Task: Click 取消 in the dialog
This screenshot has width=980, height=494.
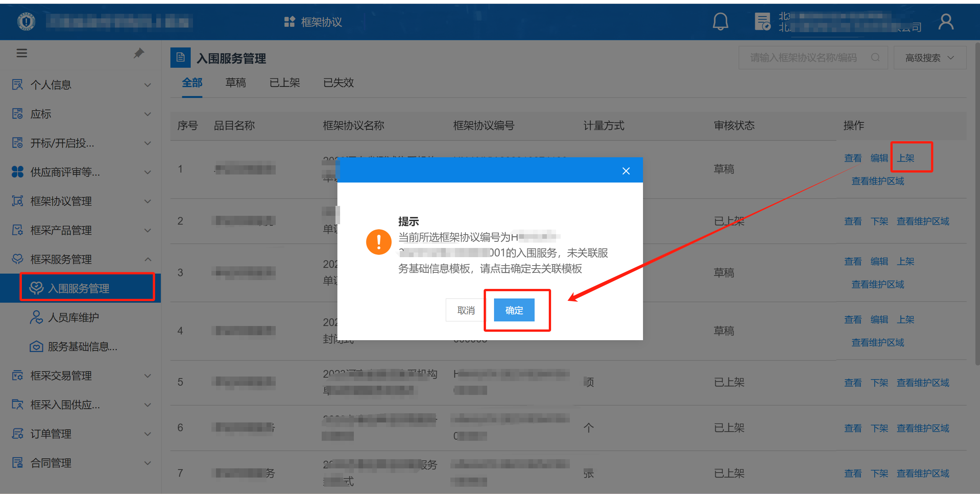Action: click(466, 310)
